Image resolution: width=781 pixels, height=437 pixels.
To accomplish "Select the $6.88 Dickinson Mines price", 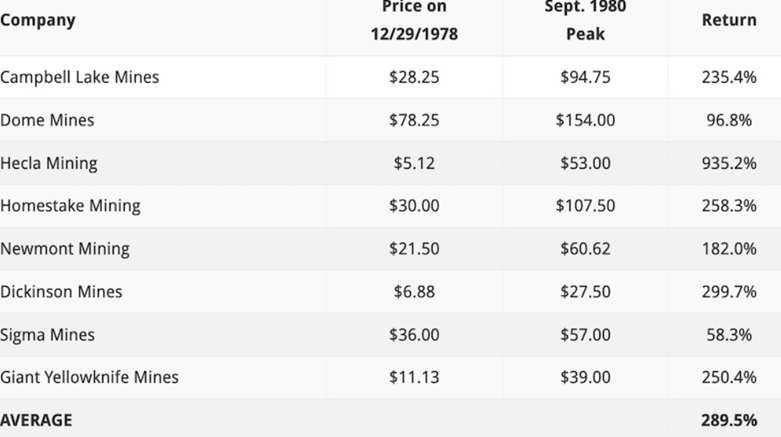I will coord(413,292).
